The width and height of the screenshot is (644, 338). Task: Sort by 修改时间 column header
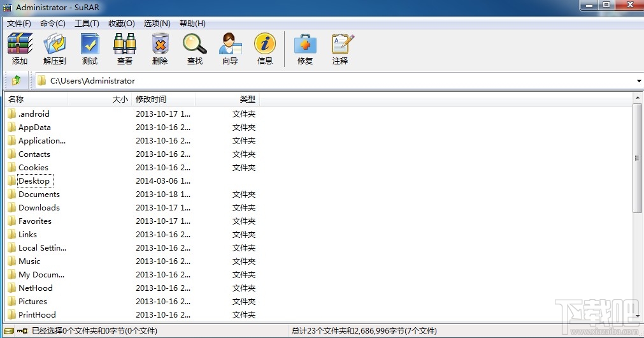pos(164,99)
